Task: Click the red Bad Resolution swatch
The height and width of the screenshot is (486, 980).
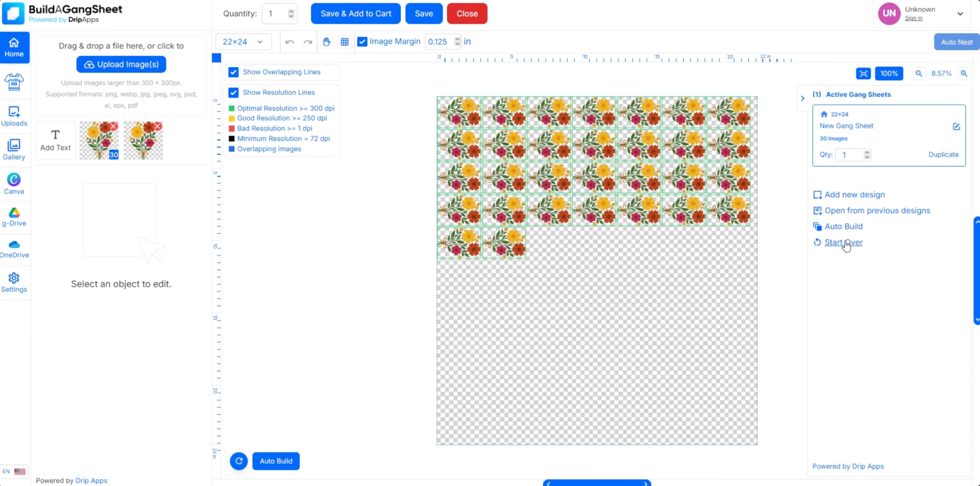Action: (232, 129)
